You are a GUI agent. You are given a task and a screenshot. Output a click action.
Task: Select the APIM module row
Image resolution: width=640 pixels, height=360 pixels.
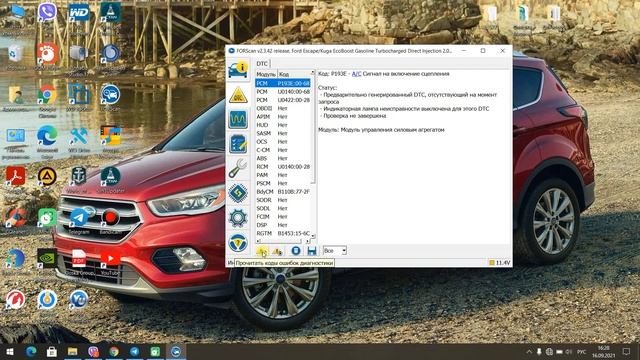(283, 117)
